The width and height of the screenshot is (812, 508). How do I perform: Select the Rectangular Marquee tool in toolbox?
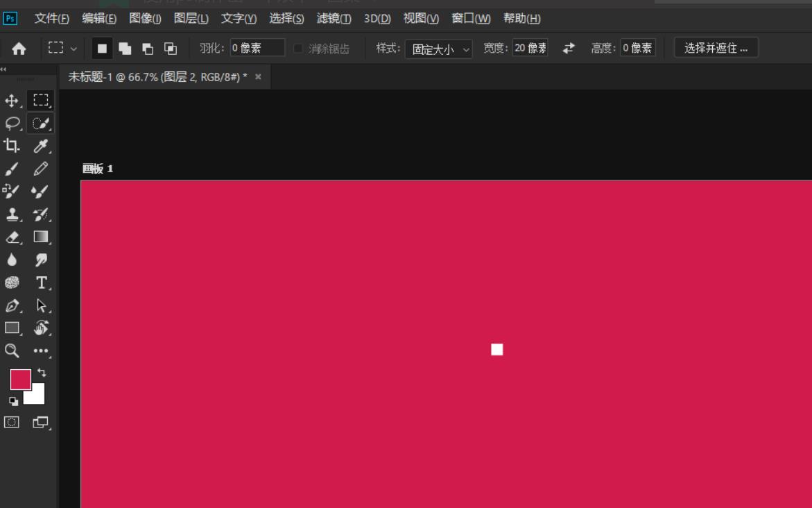tap(40, 100)
